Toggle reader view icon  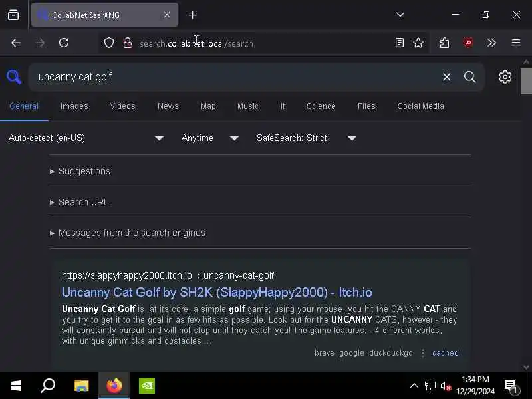(400, 43)
